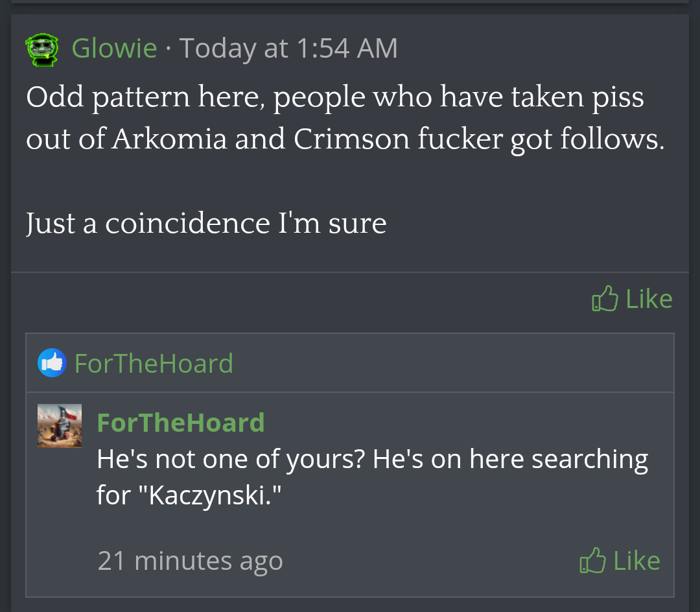Click the word 'Arkomia' in the post

(x=170, y=140)
